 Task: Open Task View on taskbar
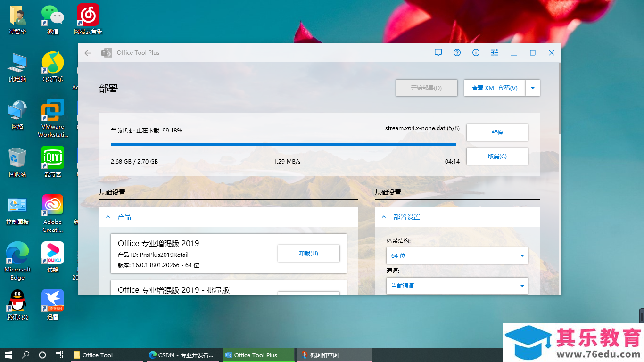[59, 355]
